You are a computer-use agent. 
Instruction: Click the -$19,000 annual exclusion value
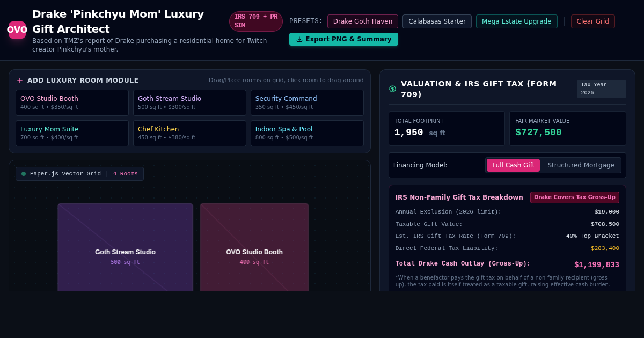[605, 212]
